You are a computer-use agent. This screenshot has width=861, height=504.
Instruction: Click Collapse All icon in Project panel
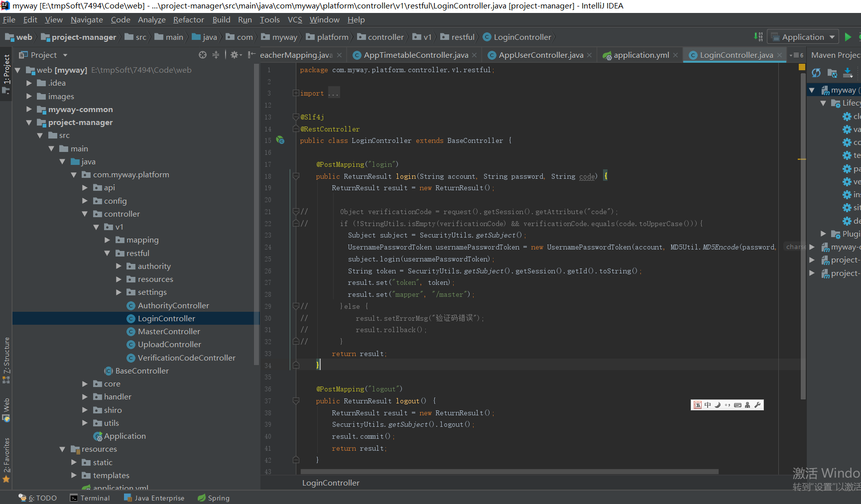[x=216, y=55]
